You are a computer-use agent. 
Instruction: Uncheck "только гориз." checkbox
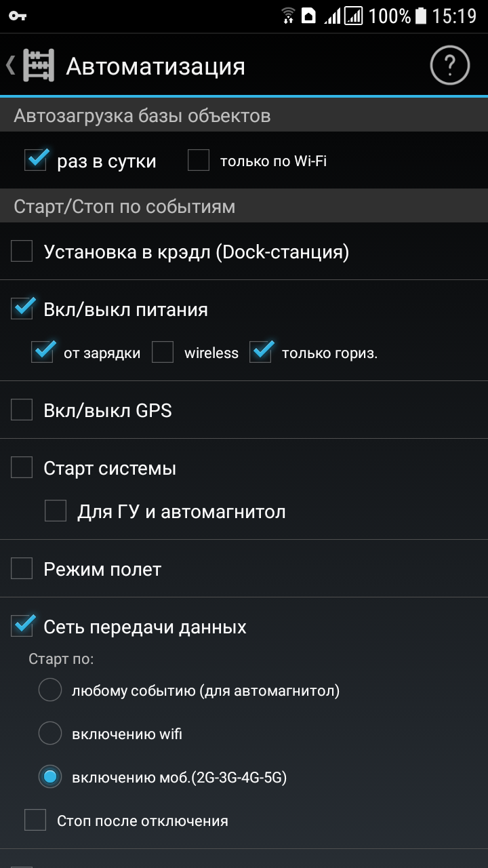[261, 353]
